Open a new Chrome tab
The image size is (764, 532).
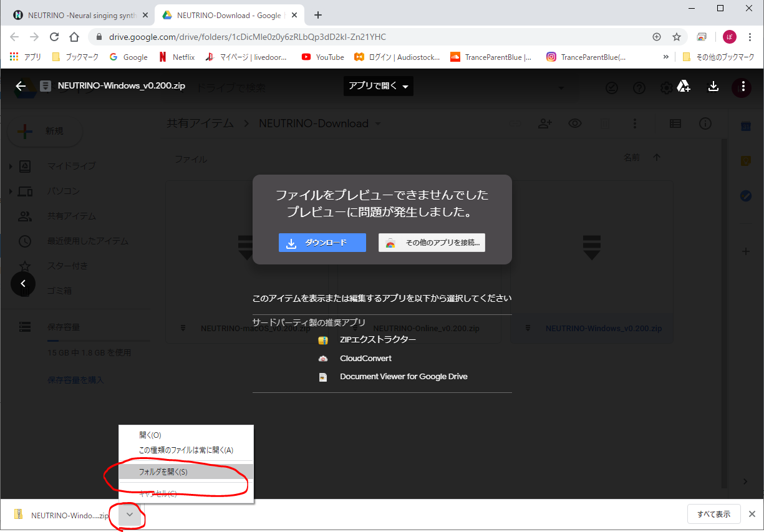pyautogui.click(x=318, y=15)
